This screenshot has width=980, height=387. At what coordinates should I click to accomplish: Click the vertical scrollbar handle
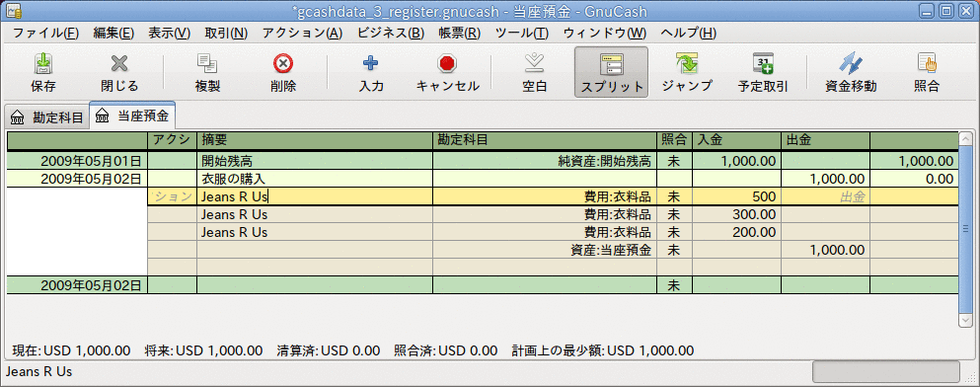tap(965, 229)
